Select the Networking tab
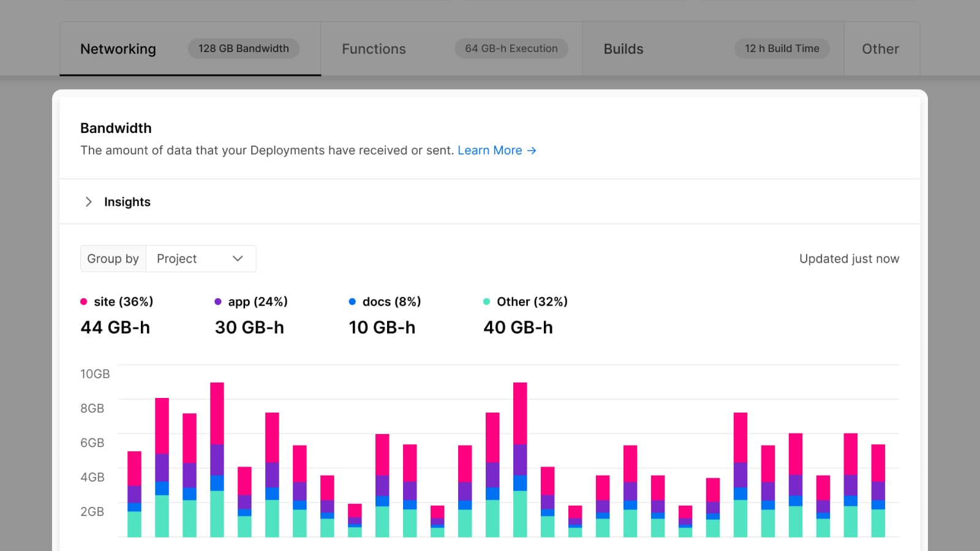This screenshot has width=980, height=551. tap(118, 49)
